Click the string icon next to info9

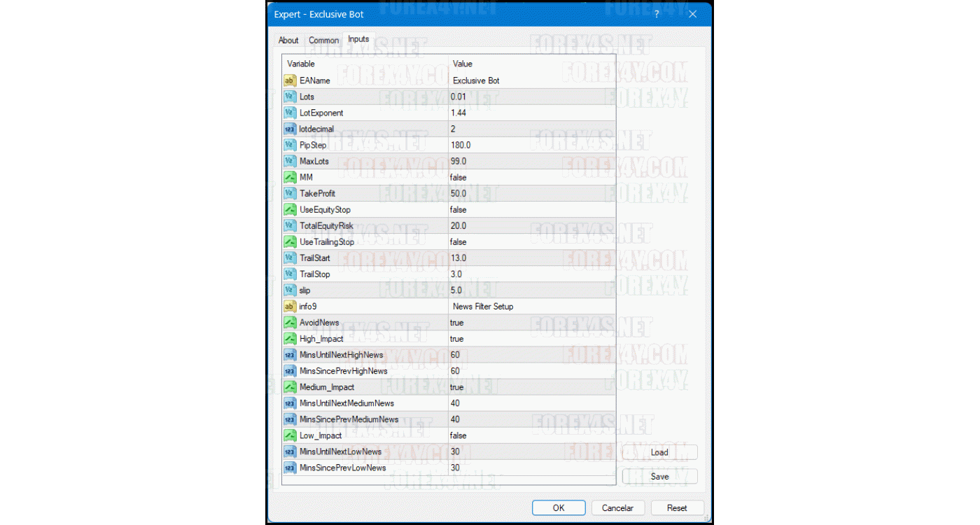pyautogui.click(x=290, y=307)
